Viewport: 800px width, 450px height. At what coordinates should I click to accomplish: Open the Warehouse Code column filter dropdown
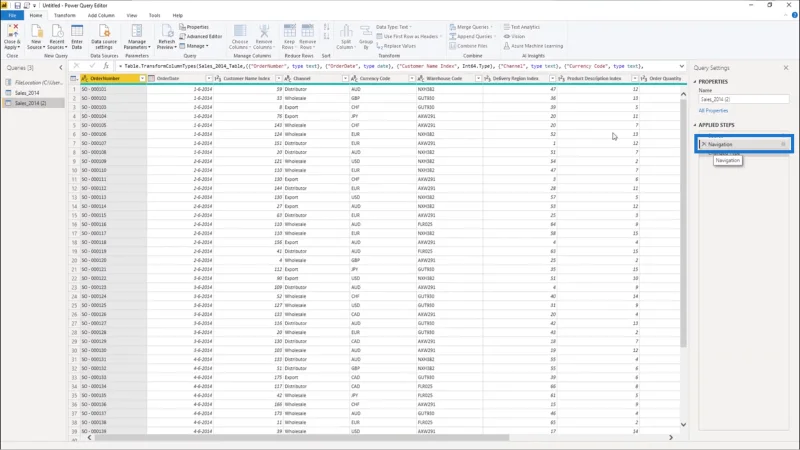click(x=479, y=79)
